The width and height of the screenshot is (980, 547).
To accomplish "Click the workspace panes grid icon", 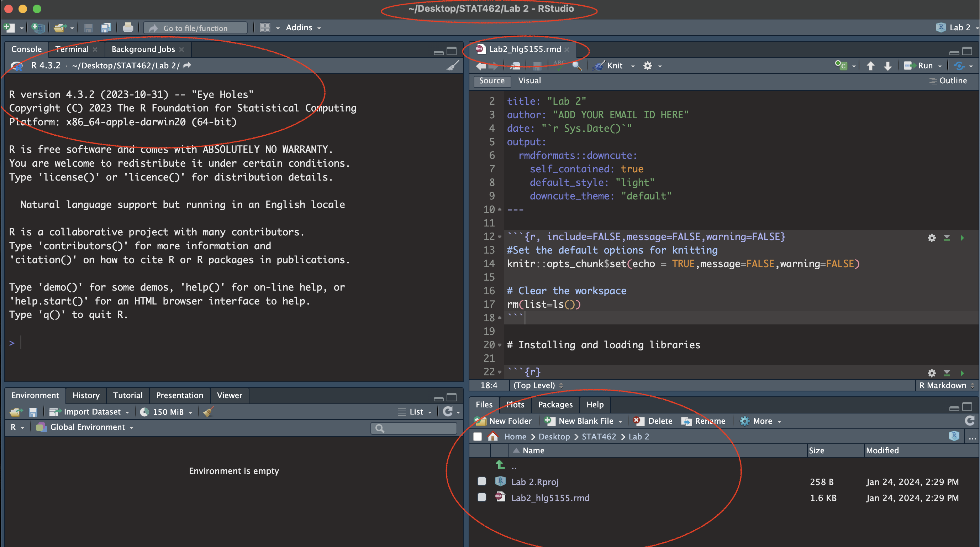I will click(265, 28).
